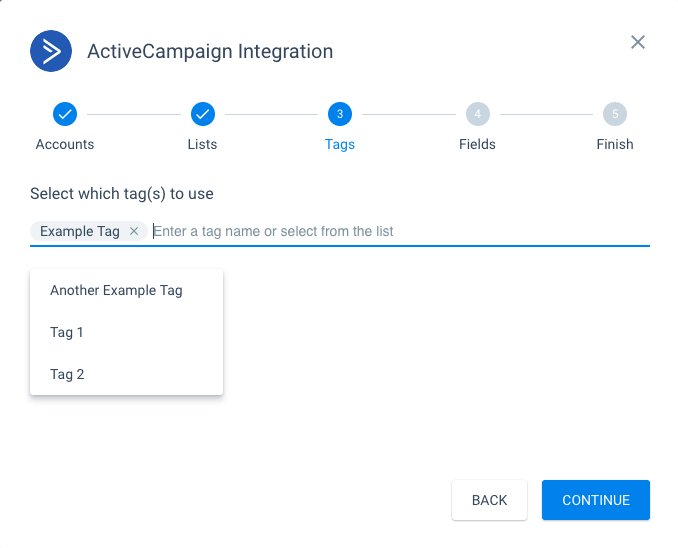Click the Fields step label
This screenshot has width=678, height=548.
477,144
